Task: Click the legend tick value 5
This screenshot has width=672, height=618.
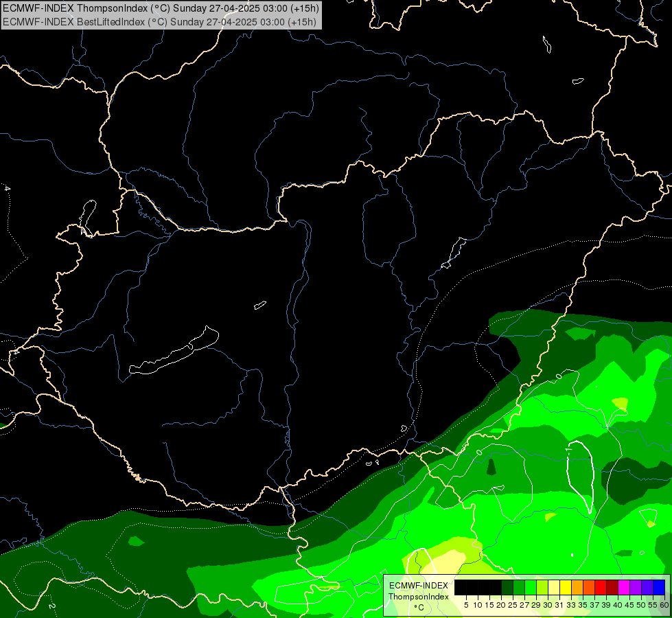Action: pyautogui.click(x=466, y=605)
